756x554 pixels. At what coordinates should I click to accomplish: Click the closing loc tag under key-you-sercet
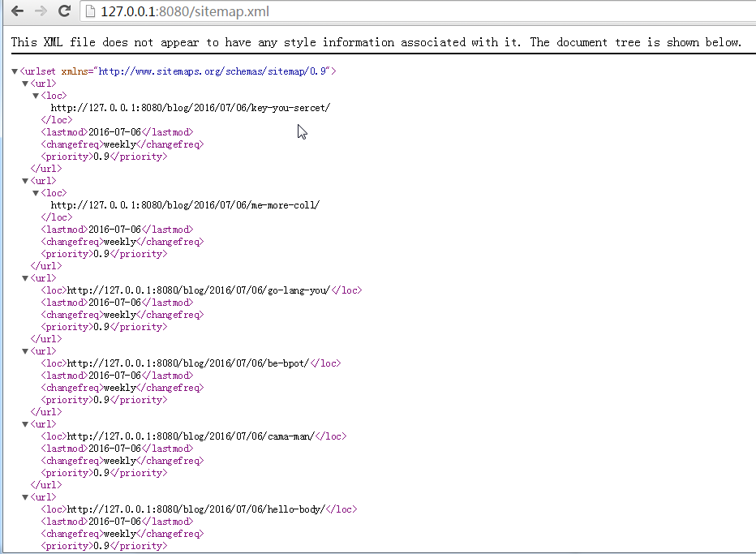[57, 120]
